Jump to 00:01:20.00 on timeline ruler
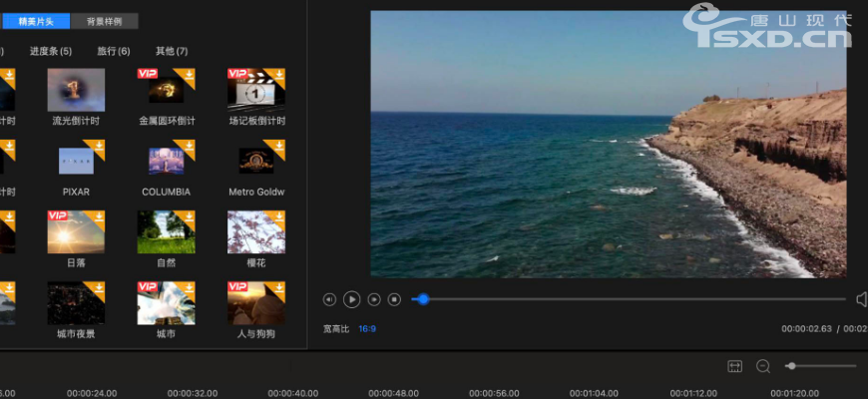 pos(795,393)
